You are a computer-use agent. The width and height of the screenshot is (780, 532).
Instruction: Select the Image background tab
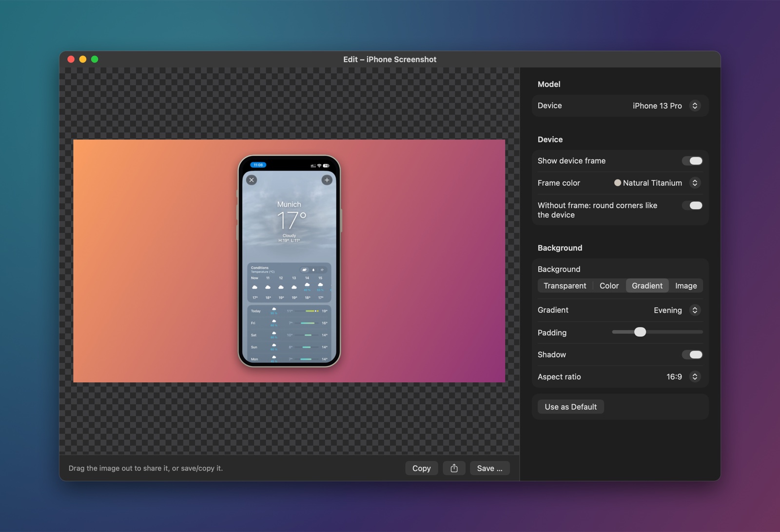[686, 286]
